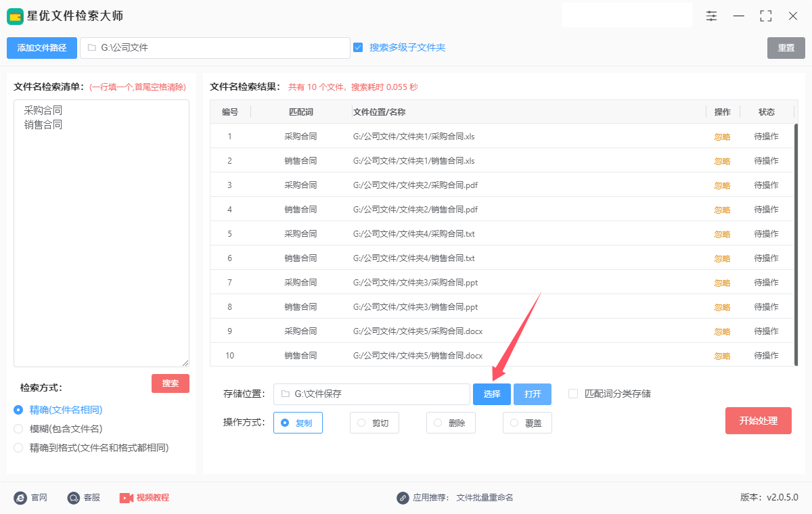Screen dimensions: 812x514
Task: Click 忽略 for row 6 销售合同.txt
Action: pos(723,258)
